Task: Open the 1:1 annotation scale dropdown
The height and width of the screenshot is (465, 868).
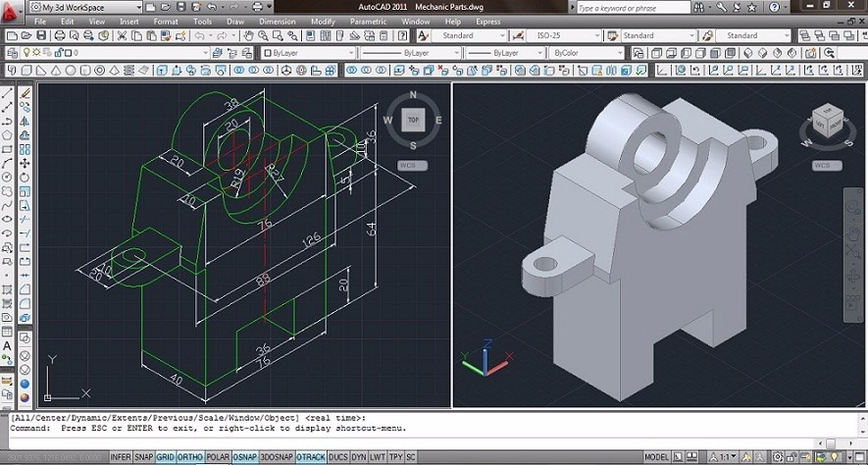Action: coord(723,457)
